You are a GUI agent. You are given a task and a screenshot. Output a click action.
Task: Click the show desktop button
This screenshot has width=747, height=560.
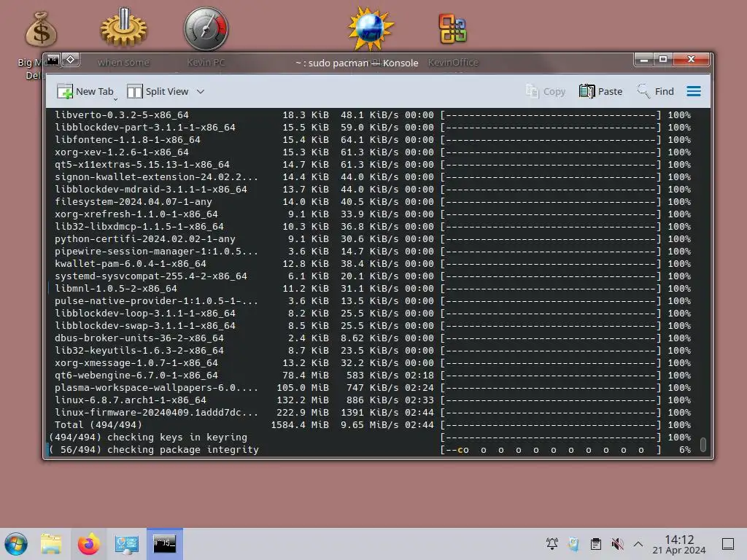coord(728,544)
